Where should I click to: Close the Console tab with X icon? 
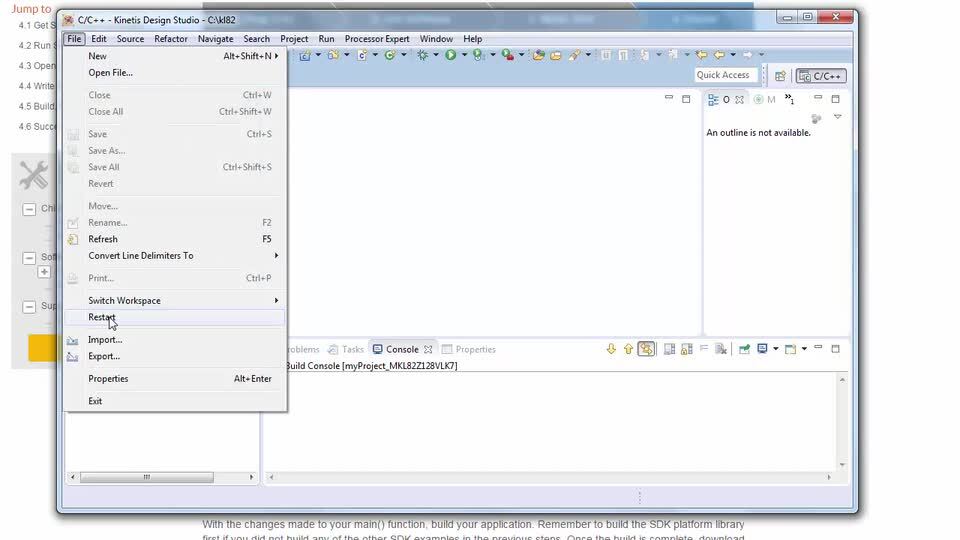(428, 349)
